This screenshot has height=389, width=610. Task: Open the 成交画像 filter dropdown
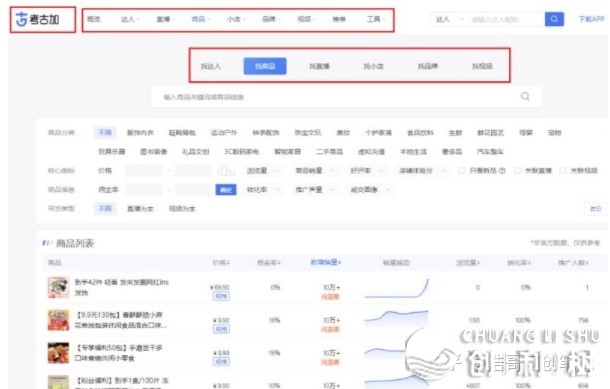pos(370,189)
